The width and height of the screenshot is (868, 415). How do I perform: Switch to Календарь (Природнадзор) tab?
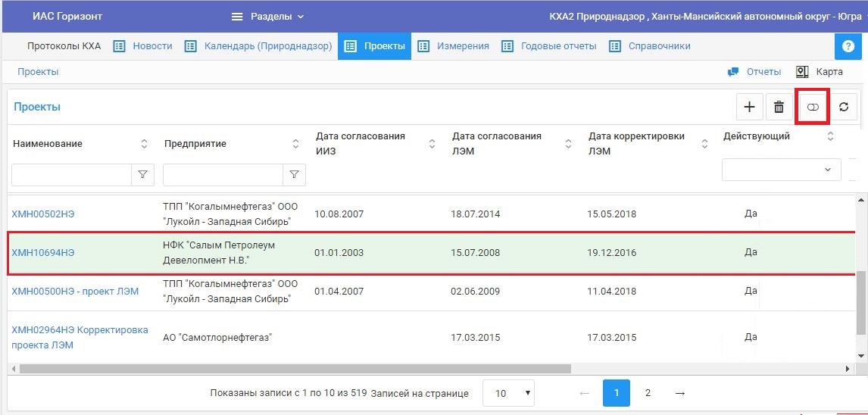[258, 46]
